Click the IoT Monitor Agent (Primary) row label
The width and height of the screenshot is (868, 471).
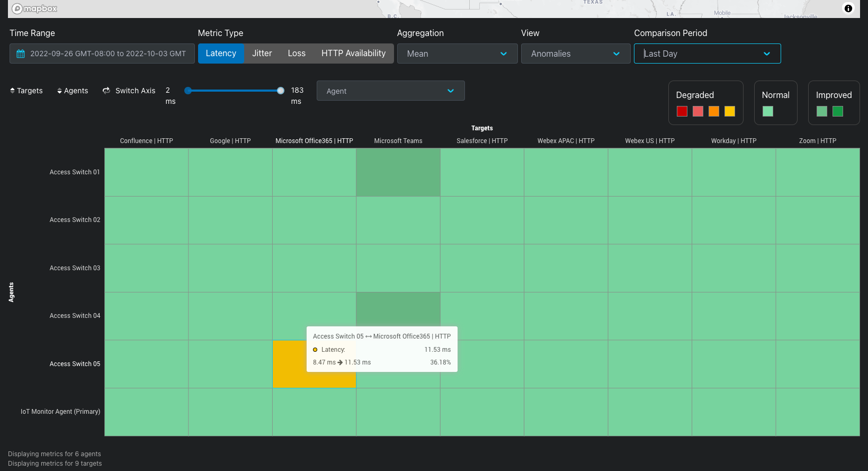coord(60,412)
